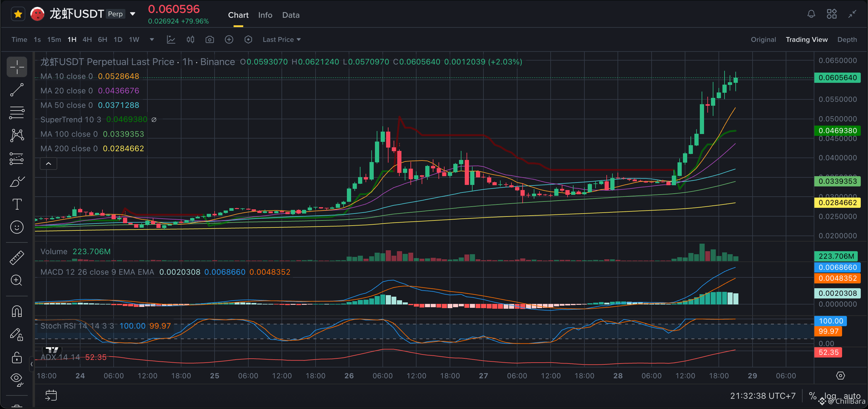868x409 pixels.
Task: Select the ruler measure tool
Action: point(17,258)
